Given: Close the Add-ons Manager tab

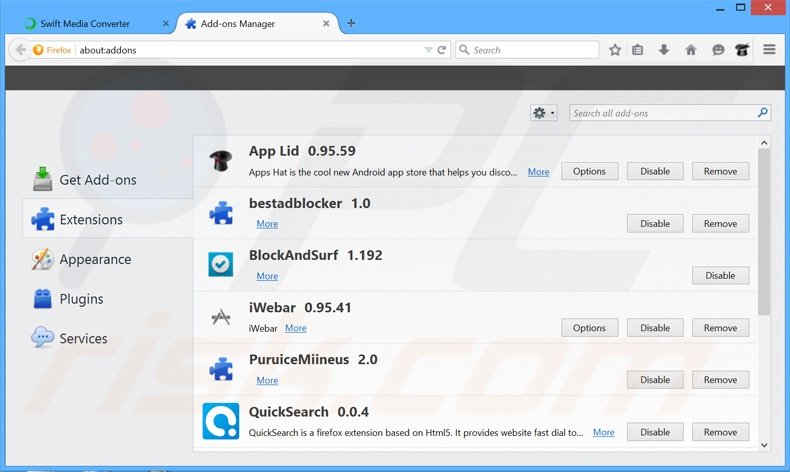Looking at the screenshot, I should pyautogui.click(x=326, y=24).
